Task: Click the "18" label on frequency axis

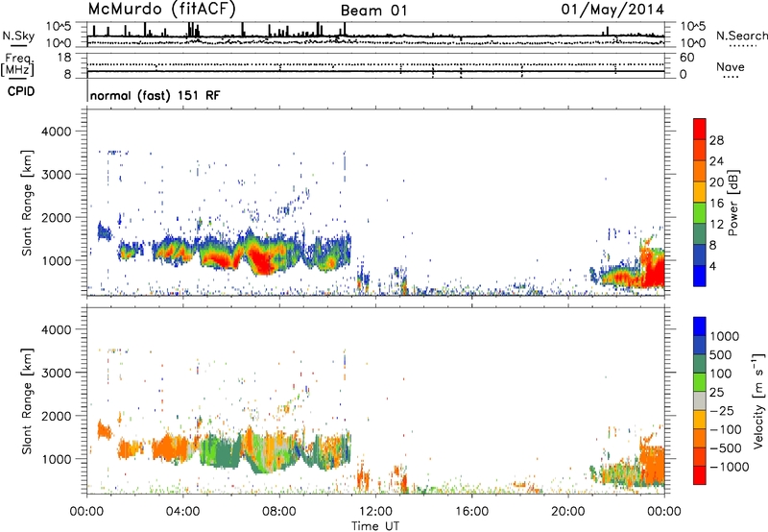Action: pyautogui.click(x=64, y=58)
